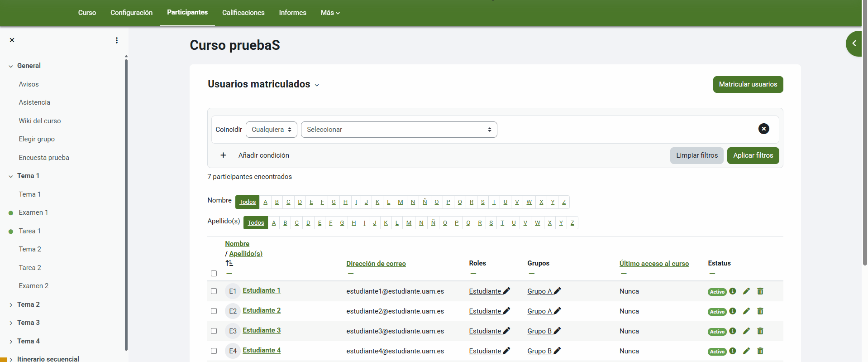Image resolution: width=868 pixels, height=362 pixels.
Task: Edit role pencil for Estudiante 1
Action: pos(506,291)
